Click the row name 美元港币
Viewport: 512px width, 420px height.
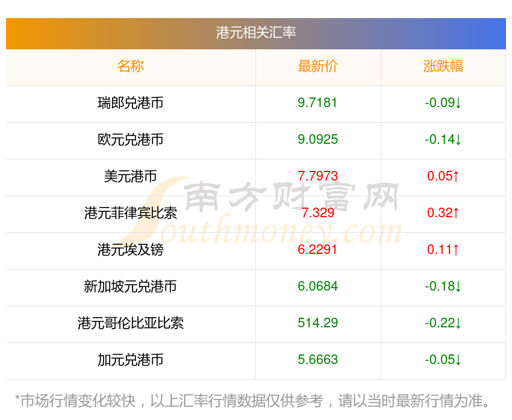point(130,176)
